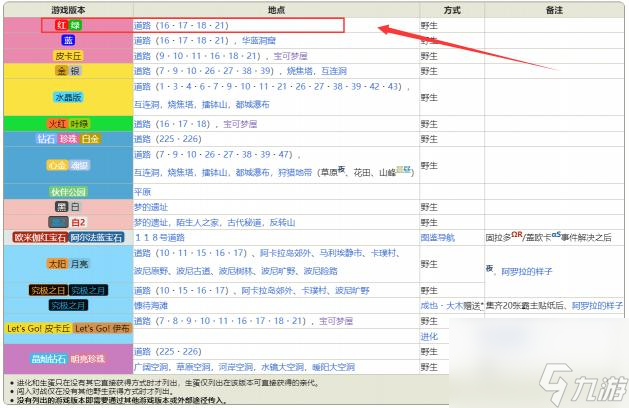Click the 平原 location link
This screenshot has height=408, width=629.
(x=143, y=191)
